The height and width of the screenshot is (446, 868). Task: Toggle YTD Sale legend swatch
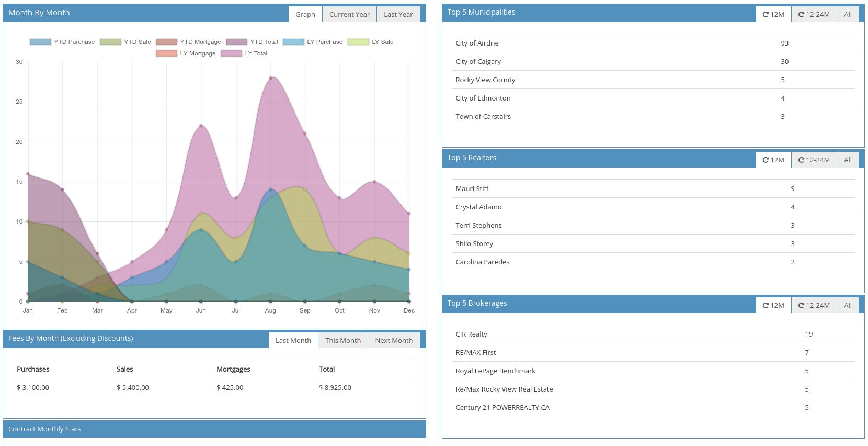(x=110, y=42)
